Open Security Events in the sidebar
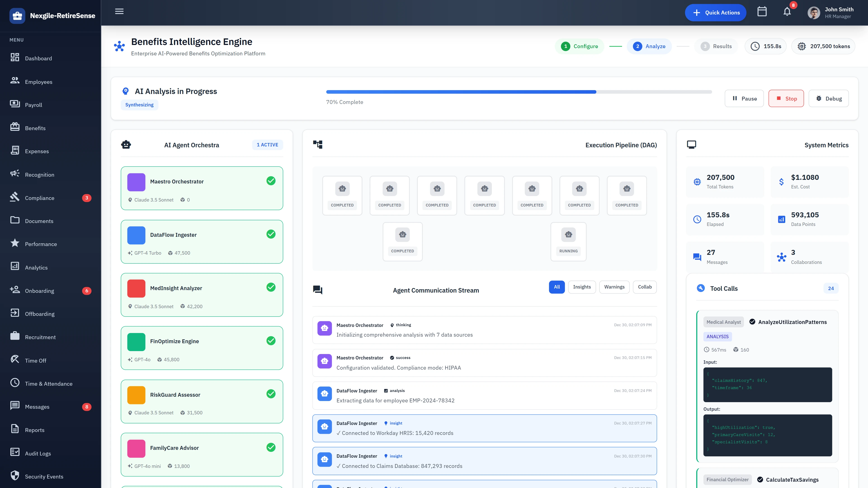 pos(44,476)
